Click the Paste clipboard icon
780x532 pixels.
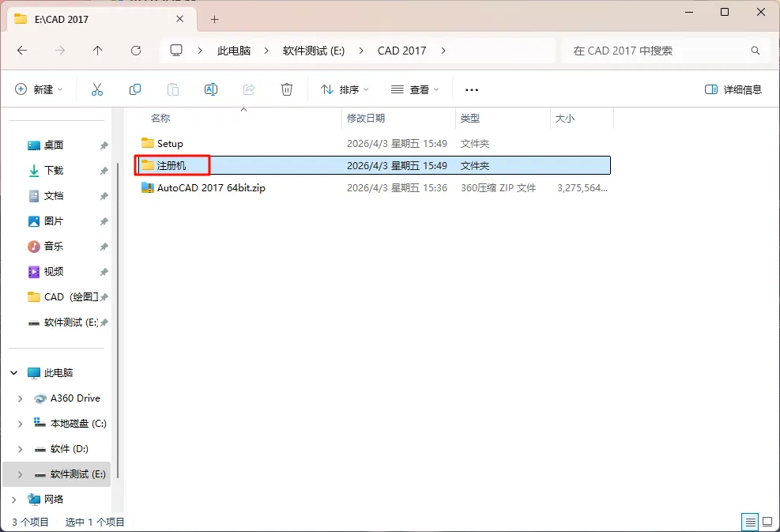(172, 89)
